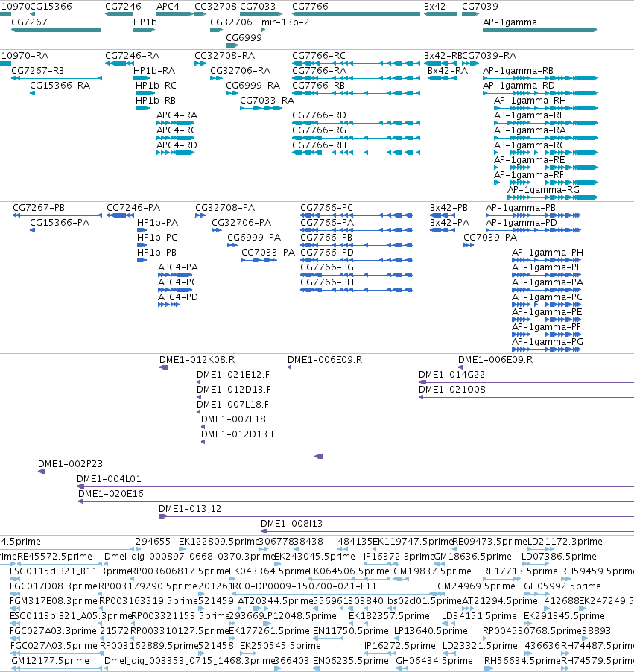634x672 pixels.
Task: Select transcript APC4-RD
Action: pyautogui.click(x=177, y=145)
